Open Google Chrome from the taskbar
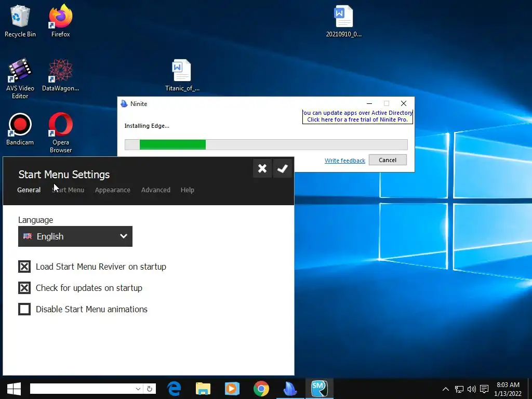 [x=261, y=389]
